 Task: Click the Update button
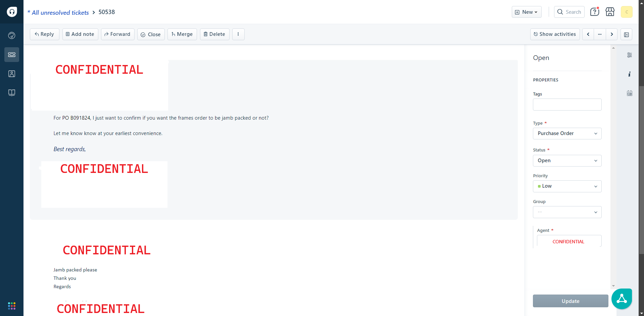click(571, 301)
